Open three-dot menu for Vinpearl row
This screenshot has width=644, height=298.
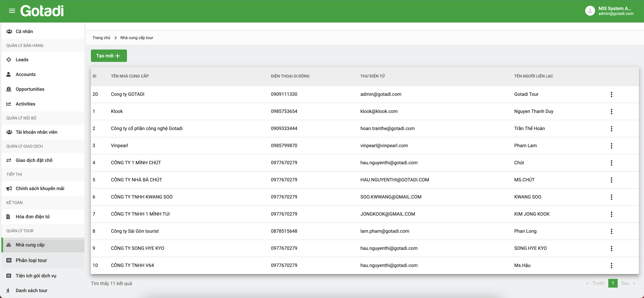click(x=611, y=146)
